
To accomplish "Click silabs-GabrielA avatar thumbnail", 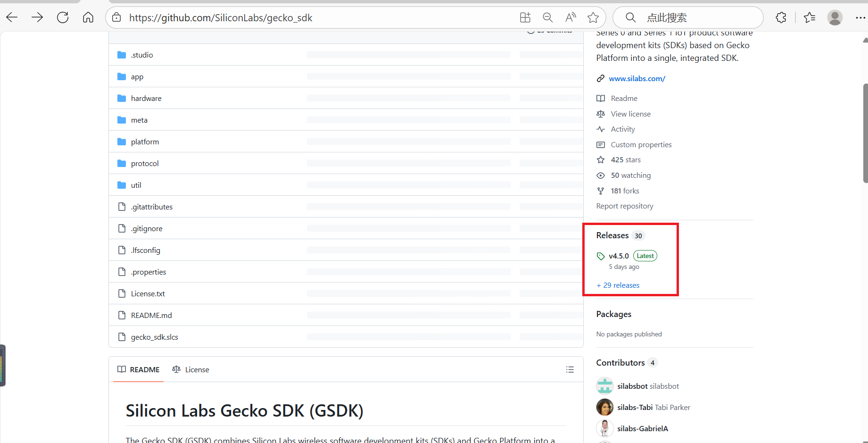I will coord(605,428).
